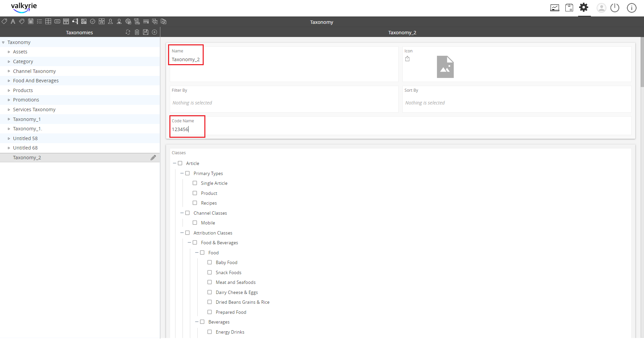The height and width of the screenshot is (339, 644).
Task: Open the package box icon in header
Action: 569,8
